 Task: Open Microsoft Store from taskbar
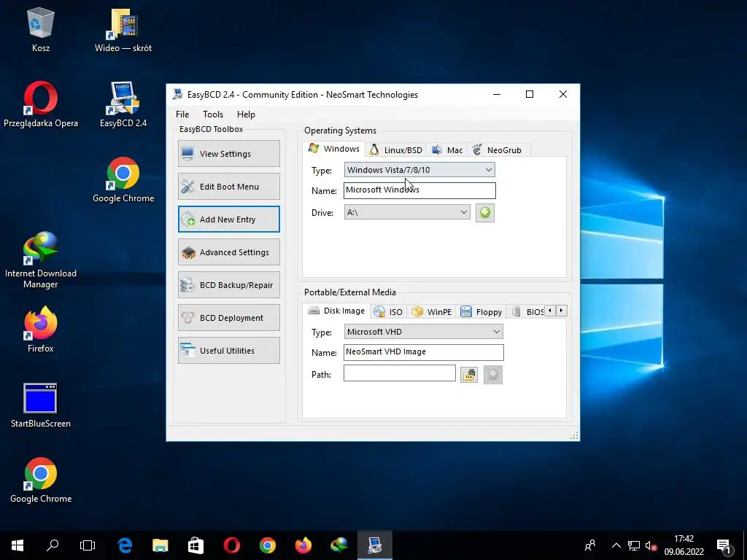click(x=196, y=545)
